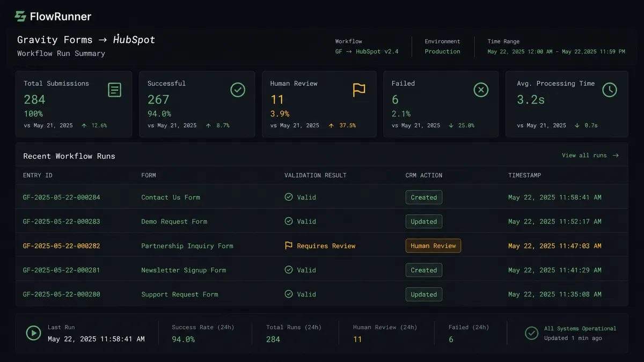Click the FlowRunner logo icon
644x362 pixels.
click(x=20, y=17)
